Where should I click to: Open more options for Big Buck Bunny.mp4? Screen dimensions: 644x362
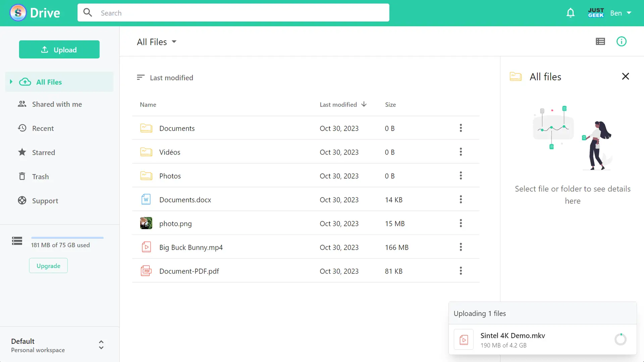(x=461, y=247)
